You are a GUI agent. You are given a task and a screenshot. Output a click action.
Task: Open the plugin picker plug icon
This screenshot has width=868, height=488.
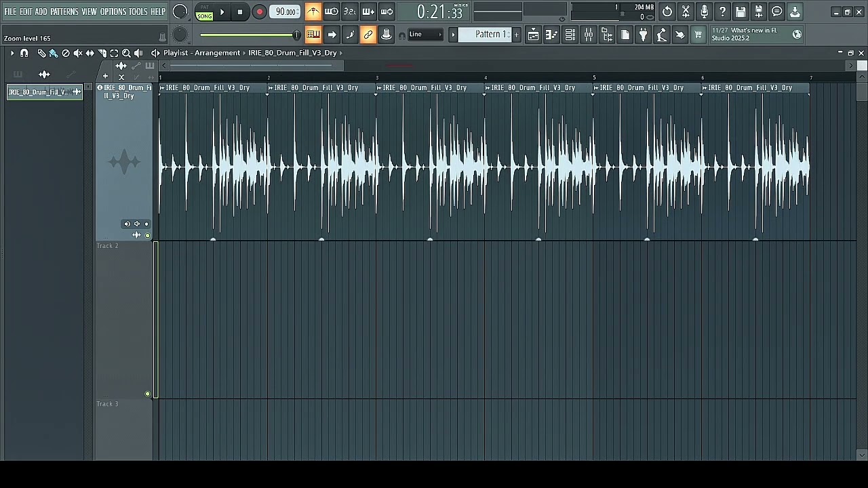(x=643, y=35)
